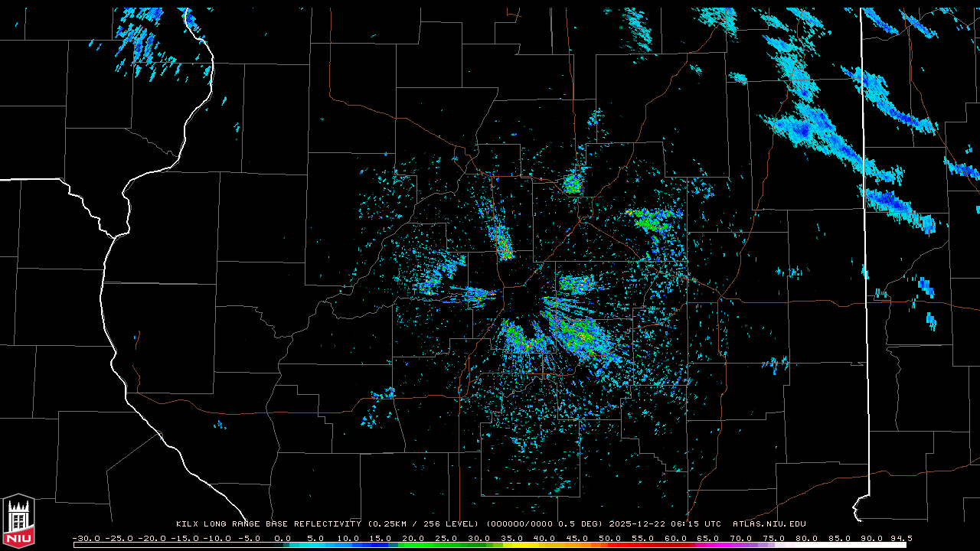Click the 75.0 scale label
The image size is (980, 551).
pos(774,538)
